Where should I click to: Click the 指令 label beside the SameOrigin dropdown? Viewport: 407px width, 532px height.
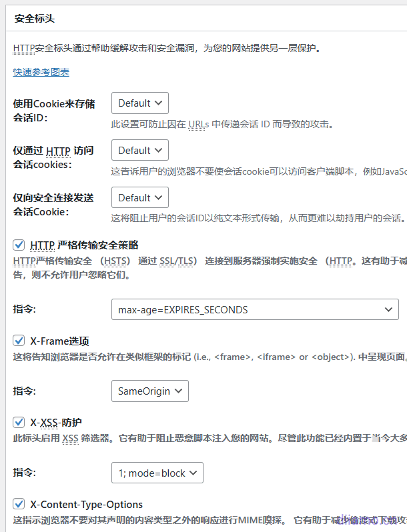(x=24, y=391)
